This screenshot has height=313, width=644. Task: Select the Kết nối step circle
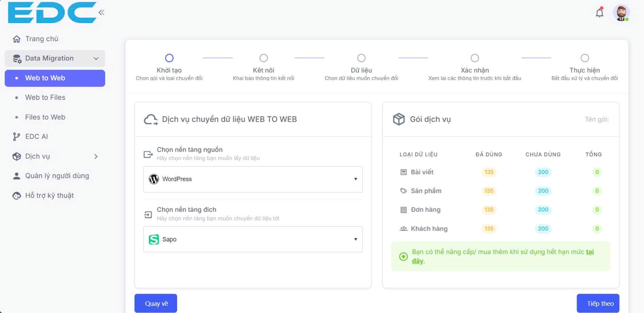pyautogui.click(x=264, y=58)
